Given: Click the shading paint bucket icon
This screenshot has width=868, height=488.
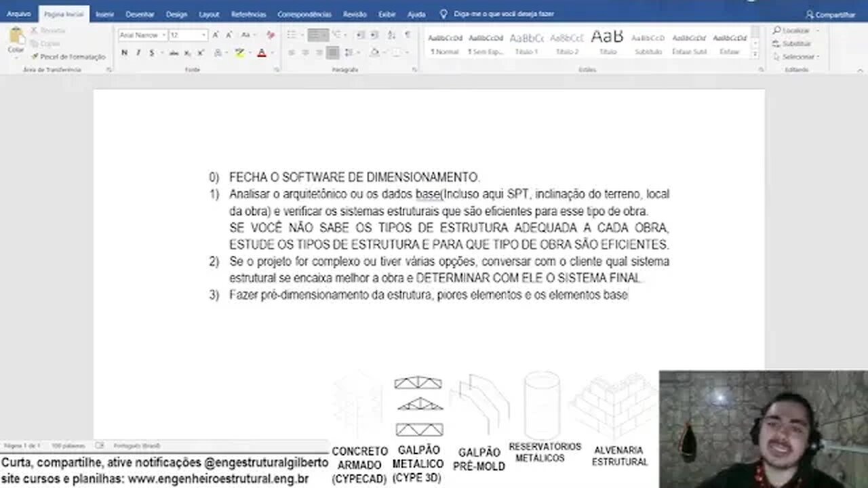Looking at the screenshot, I should coord(374,53).
